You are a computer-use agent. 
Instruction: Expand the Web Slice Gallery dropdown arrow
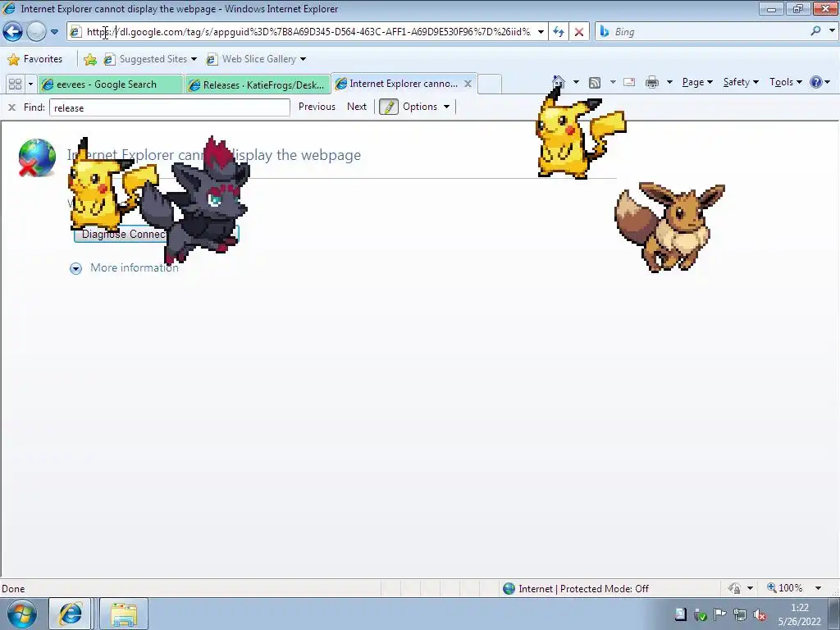(303, 59)
